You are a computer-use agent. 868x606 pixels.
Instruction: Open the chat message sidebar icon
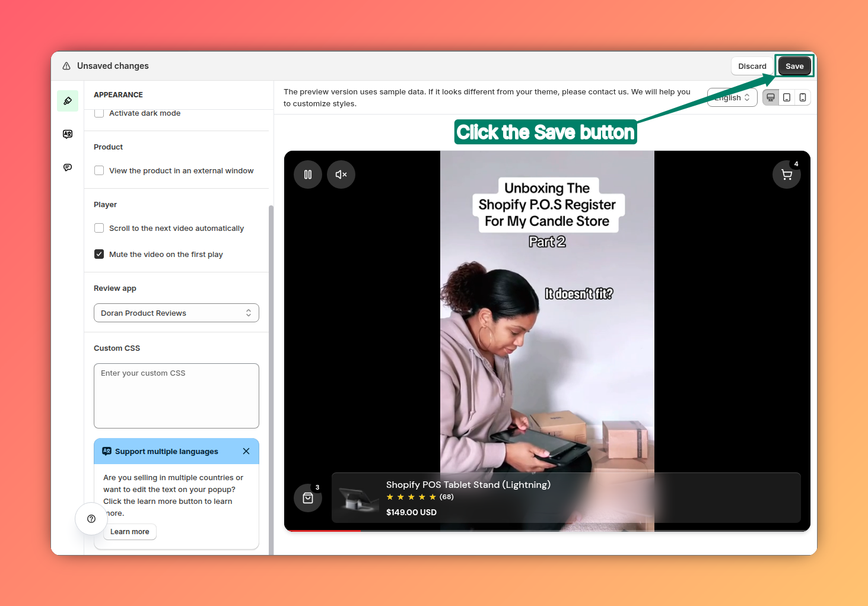click(x=68, y=167)
